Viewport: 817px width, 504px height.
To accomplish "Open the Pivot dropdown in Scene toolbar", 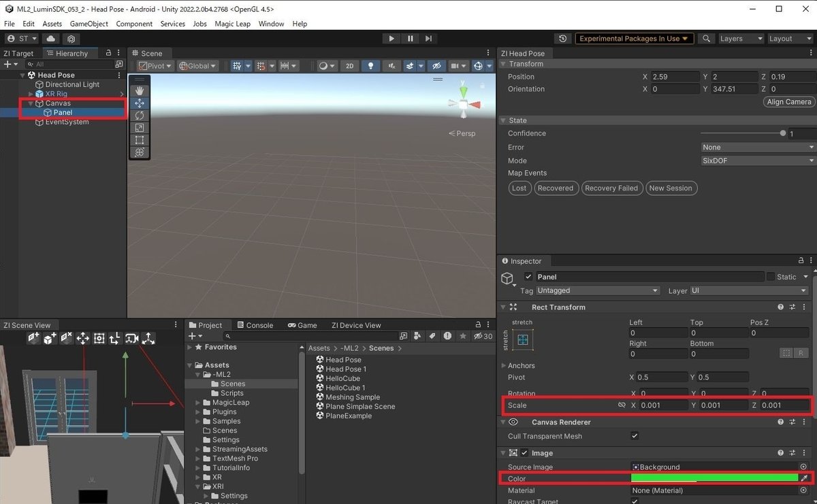I will (x=155, y=66).
